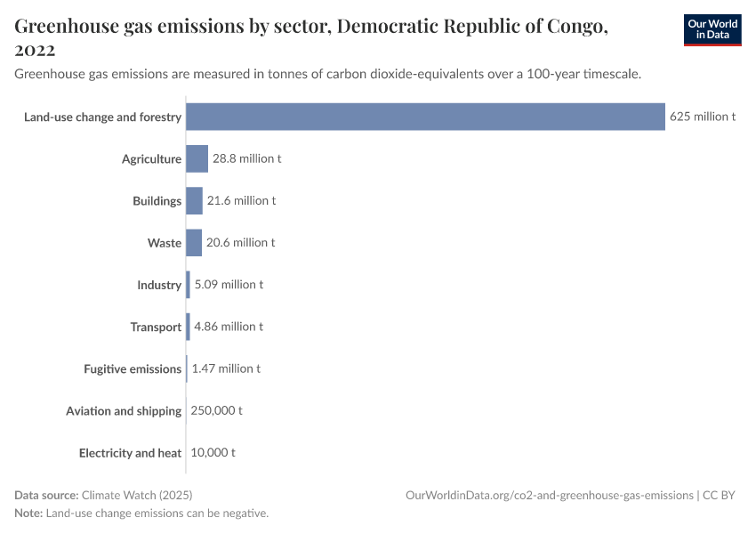Click the Industry bar

pos(188,285)
